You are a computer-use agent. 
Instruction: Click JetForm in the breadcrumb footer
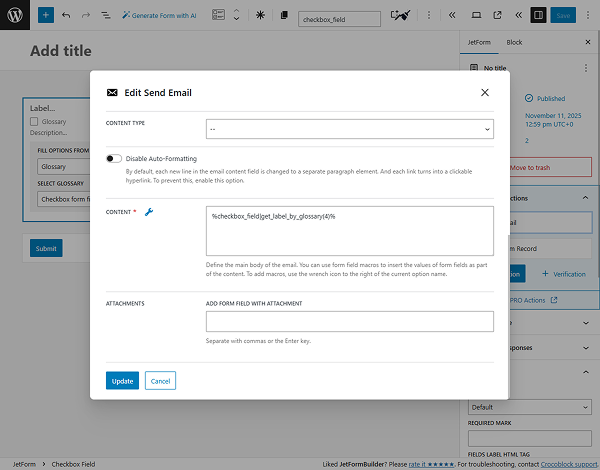[24, 464]
